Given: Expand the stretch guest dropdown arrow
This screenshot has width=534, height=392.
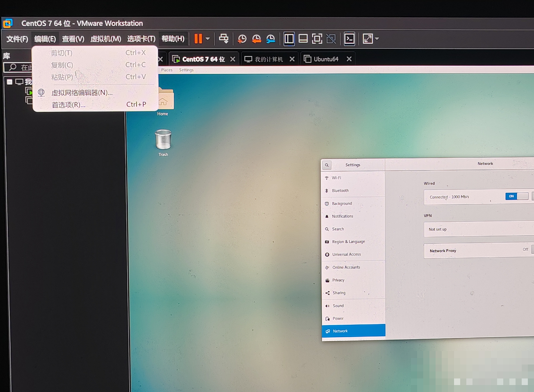Looking at the screenshot, I should (377, 39).
